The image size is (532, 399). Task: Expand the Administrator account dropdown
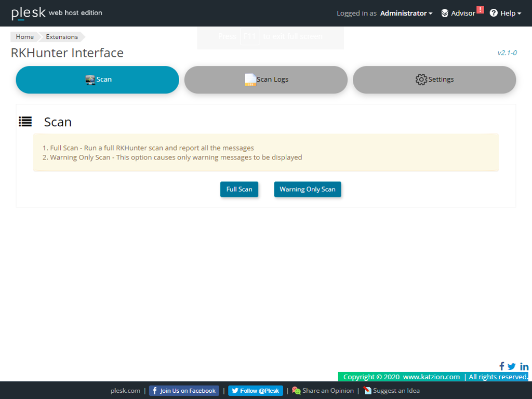click(x=406, y=13)
